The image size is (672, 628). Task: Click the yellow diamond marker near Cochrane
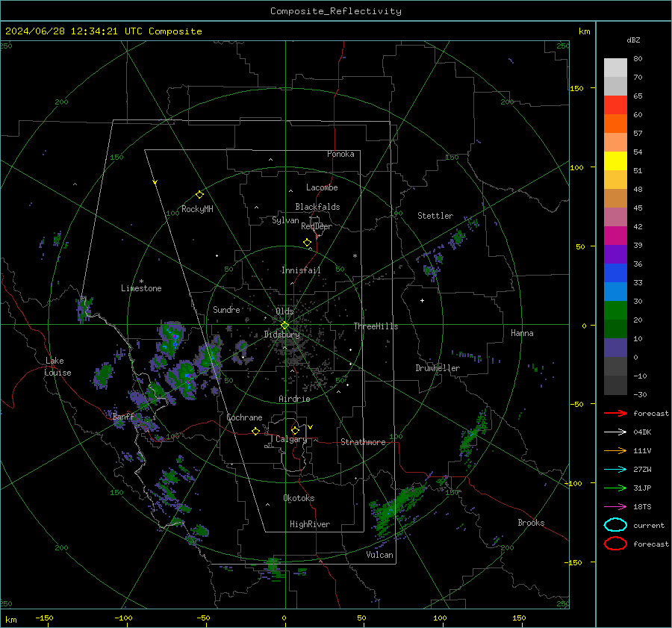point(255,431)
